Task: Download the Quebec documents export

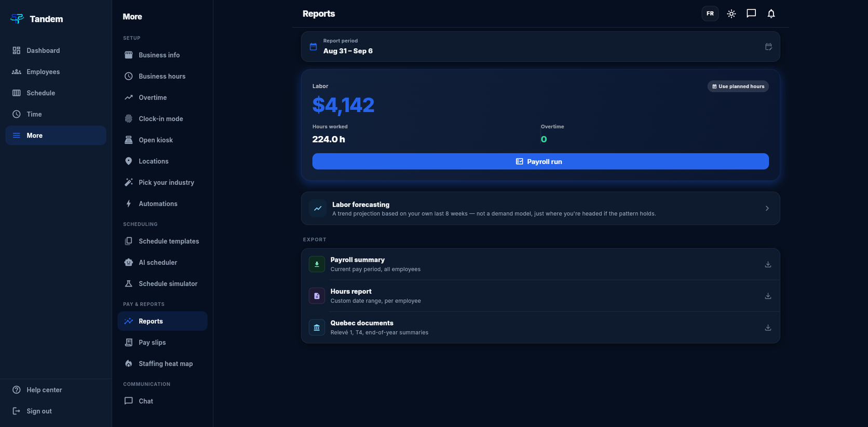Action: pyautogui.click(x=768, y=328)
